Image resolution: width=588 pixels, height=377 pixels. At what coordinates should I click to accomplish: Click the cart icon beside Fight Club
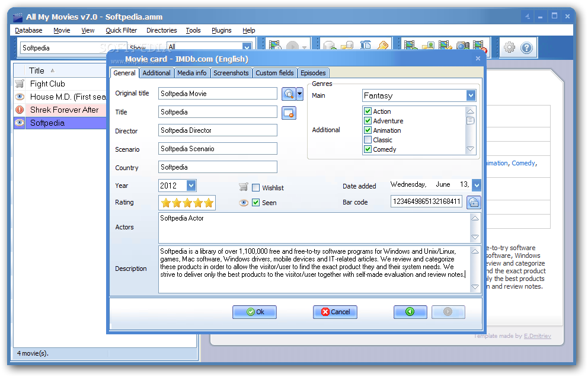[x=20, y=84]
